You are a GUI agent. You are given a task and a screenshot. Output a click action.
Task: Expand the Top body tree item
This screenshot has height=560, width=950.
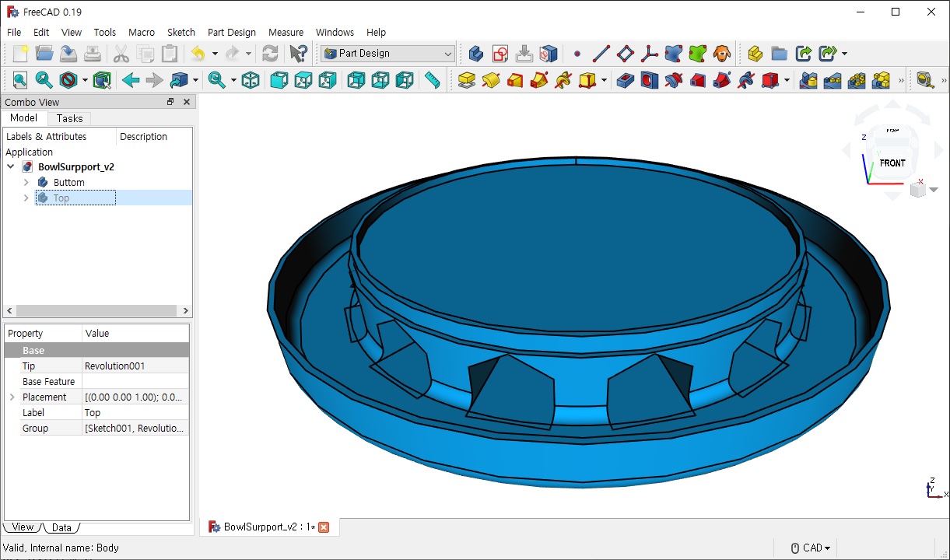coord(26,198)
